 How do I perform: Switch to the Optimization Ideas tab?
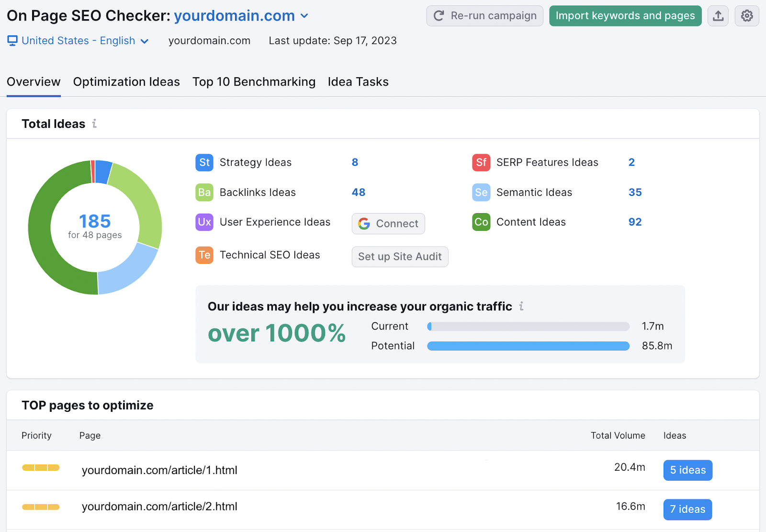tap(126, 81)
